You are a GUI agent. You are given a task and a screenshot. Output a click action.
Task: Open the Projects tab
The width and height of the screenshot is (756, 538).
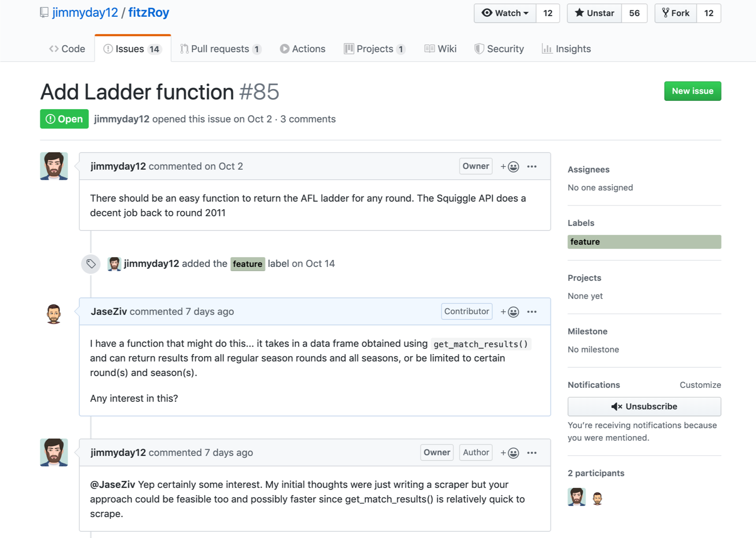(375, 49)
